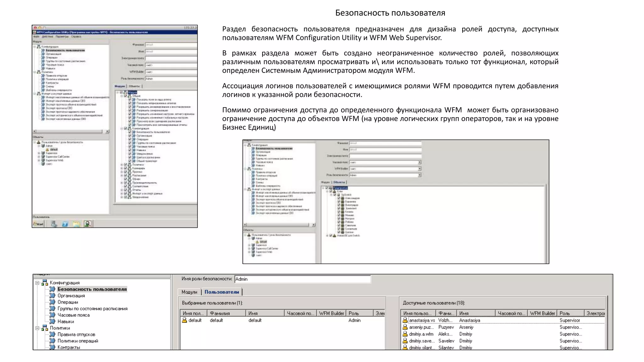Click the Имя роли безопасности input field
Image resolution: width=644 pixels, height=362 pixels.
[302, 279]
